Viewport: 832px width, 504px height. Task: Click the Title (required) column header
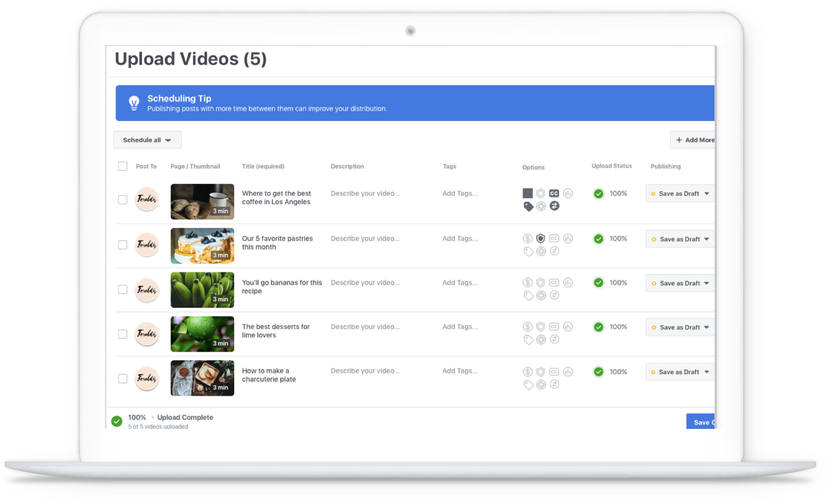pyautogui.click(x=263, y=166)
